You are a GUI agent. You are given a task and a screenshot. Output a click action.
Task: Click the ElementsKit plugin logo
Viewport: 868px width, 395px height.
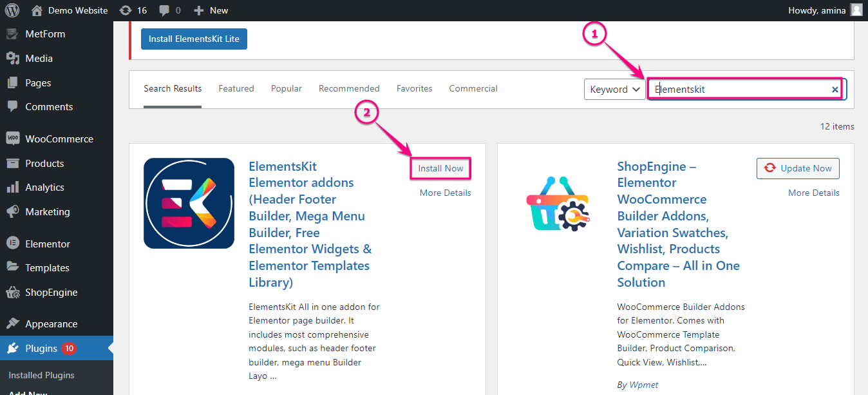point(189,203)
